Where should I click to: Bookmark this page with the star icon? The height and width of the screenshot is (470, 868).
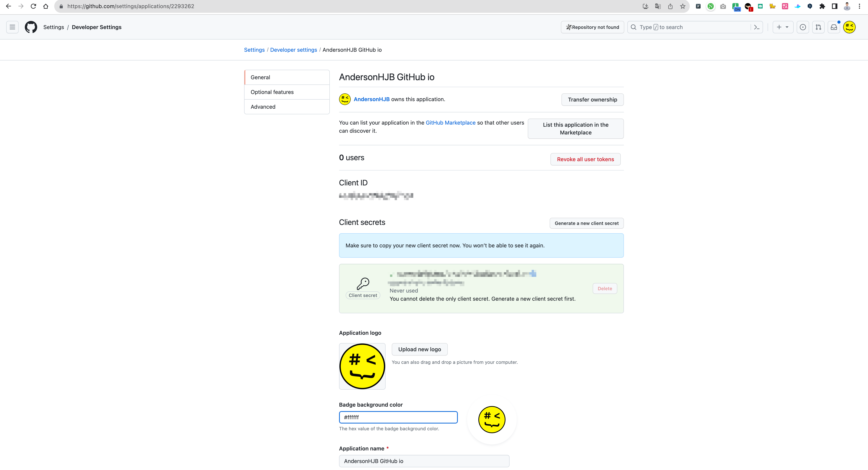coord(683,6)
